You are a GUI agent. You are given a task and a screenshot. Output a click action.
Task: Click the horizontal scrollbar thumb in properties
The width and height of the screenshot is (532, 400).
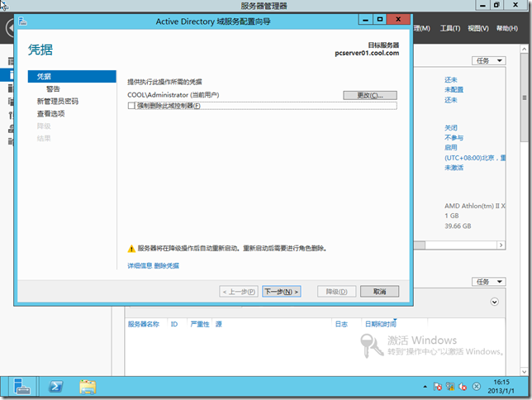pyautogui.click(x=420, y=245)
